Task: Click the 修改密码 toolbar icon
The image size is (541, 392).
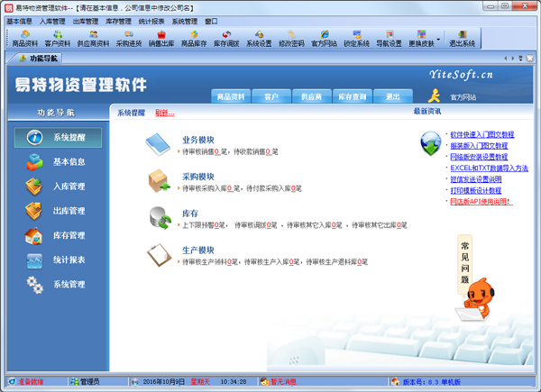Action: click(x=291, y=38)
